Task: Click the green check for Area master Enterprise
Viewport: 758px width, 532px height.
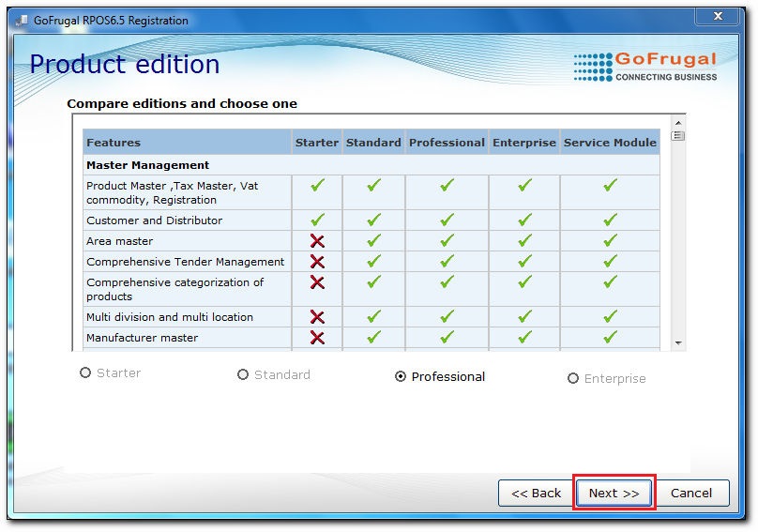Action: click(525, 240)
